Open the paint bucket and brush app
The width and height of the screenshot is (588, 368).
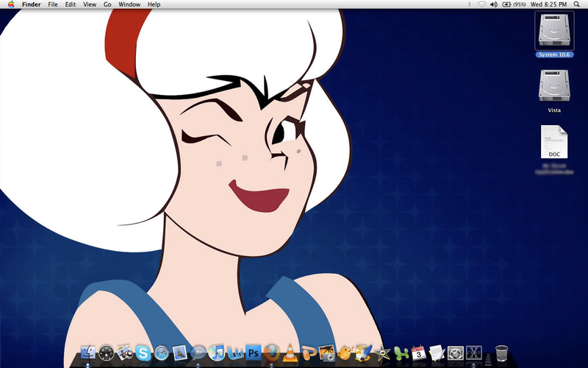pos(363,353)
